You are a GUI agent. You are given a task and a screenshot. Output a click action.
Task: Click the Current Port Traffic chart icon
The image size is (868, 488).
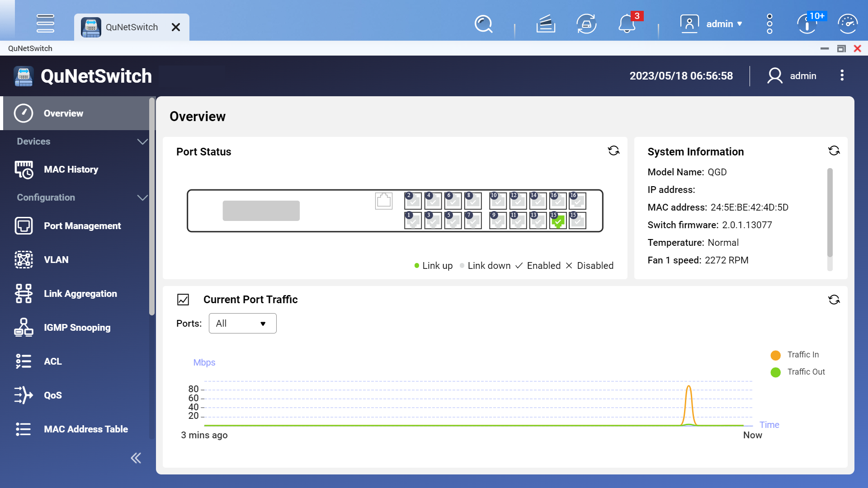coord(183,300)
